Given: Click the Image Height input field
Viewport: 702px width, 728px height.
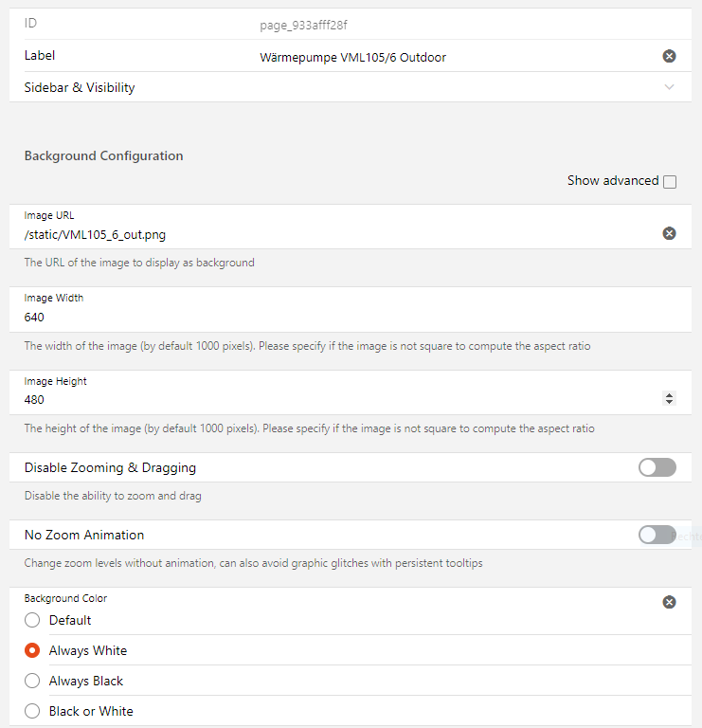Looking at the screenshot, I should coord(332,399).
